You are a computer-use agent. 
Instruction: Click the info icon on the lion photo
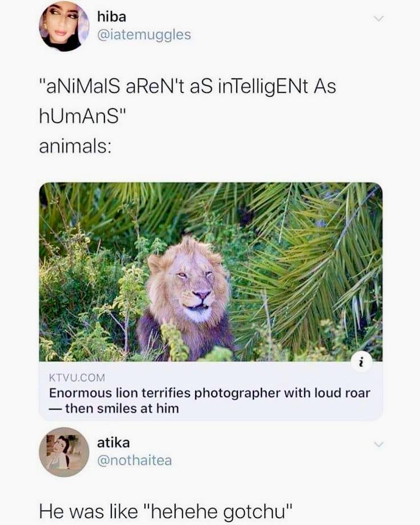361,361
